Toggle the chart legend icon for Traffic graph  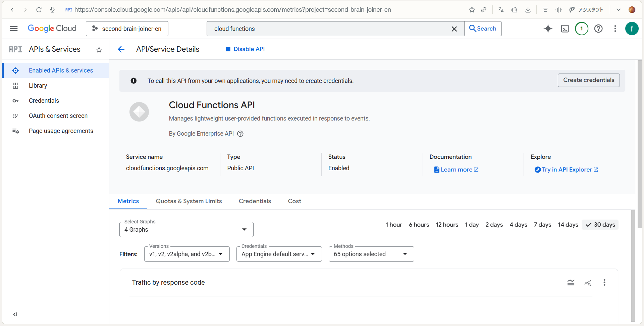(571, 283)
